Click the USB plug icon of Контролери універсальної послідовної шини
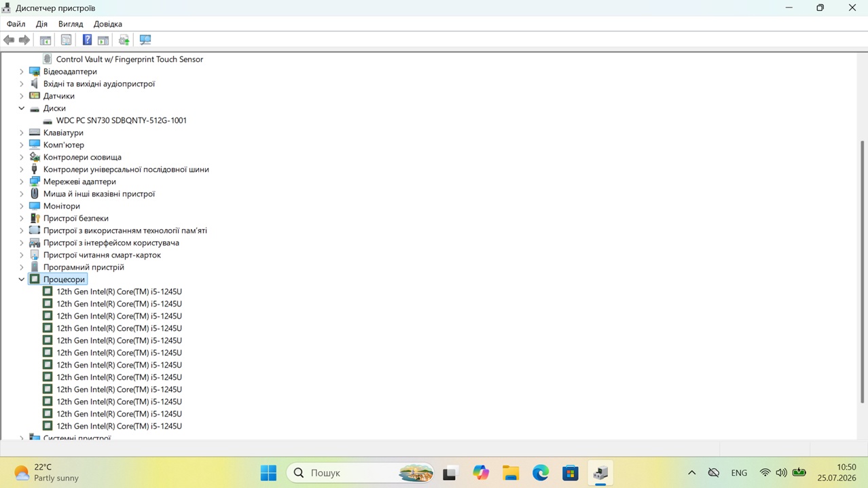The image size is (868, 488). [35, 169]
